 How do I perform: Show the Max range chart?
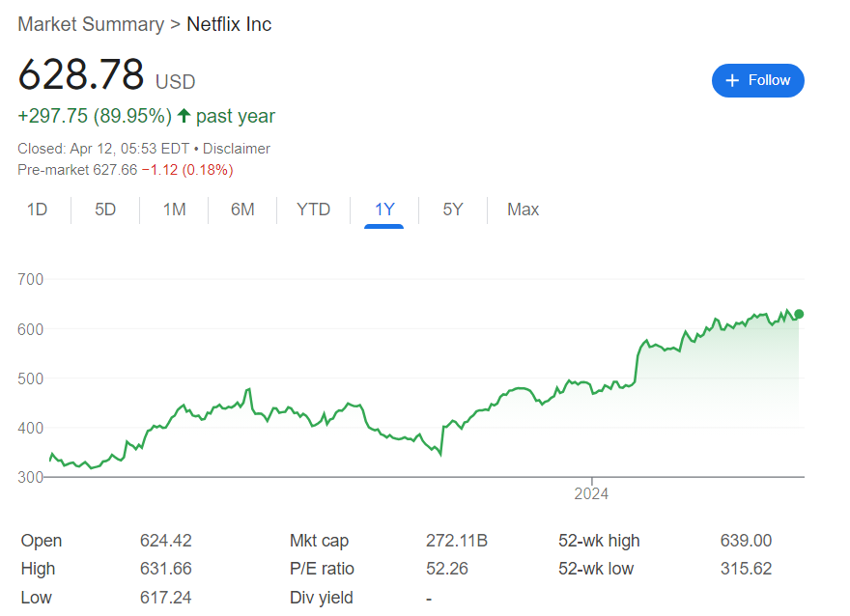pos(523,210)
